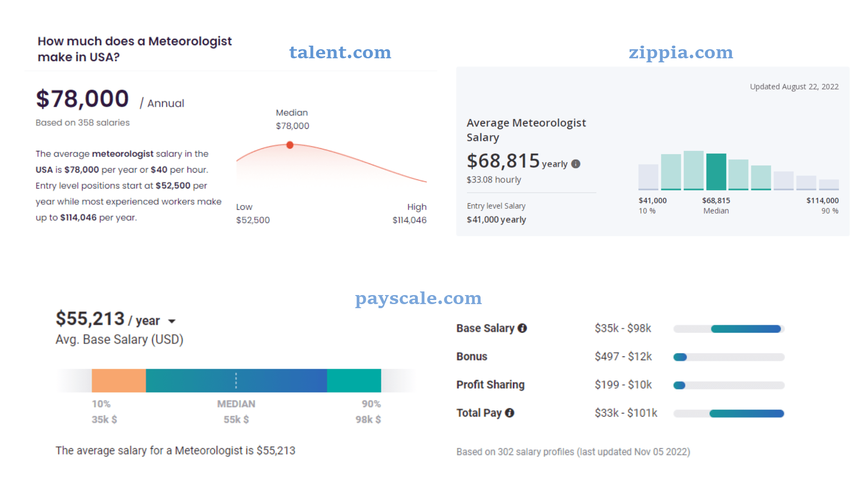Screen dimensions: 868x488
Task: Click 'Average Meteorologist Salary' heading
Action: (x=526, y=130)
